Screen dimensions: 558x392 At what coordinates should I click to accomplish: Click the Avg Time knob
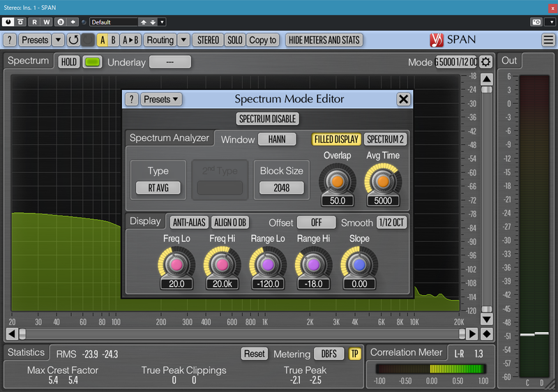pos(383,181)
